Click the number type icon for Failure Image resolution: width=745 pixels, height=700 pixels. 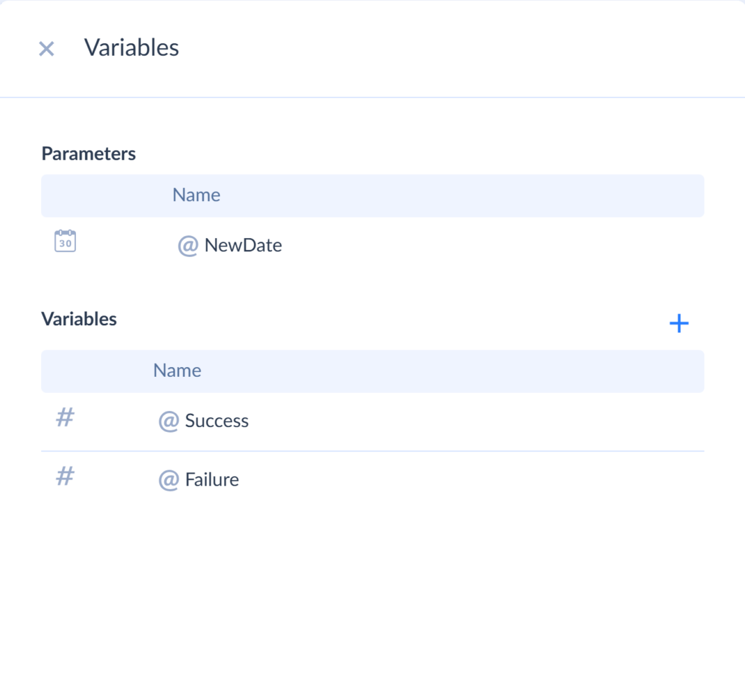[x=65, y=477]
